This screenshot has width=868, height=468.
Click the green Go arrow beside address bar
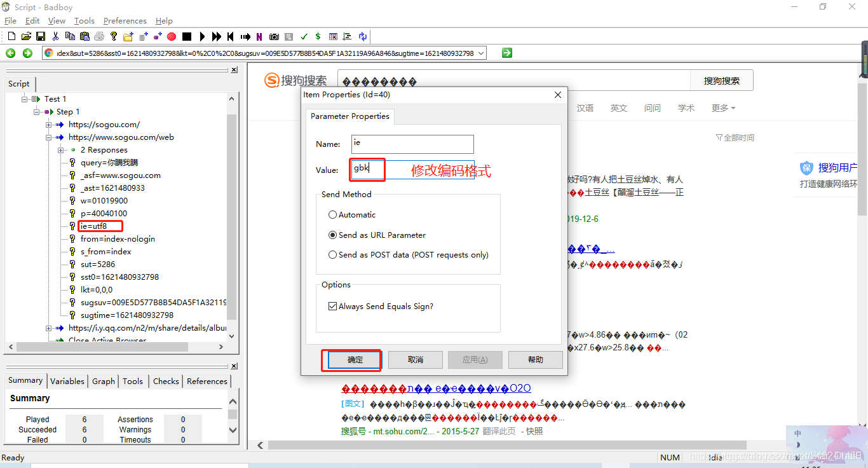(506, 53)
